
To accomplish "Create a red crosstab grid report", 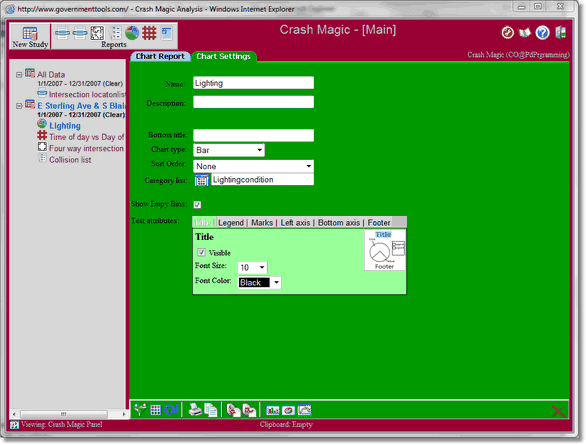I will point(149,33).
